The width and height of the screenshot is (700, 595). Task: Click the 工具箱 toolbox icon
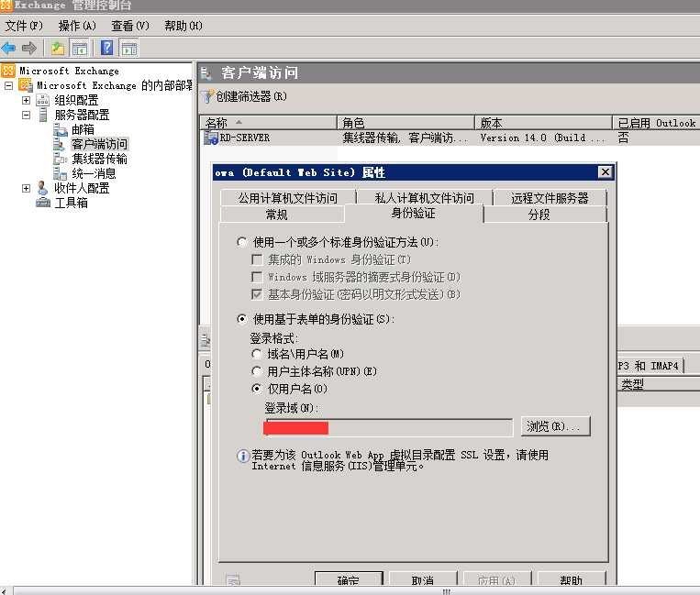[x=43, y=203]
